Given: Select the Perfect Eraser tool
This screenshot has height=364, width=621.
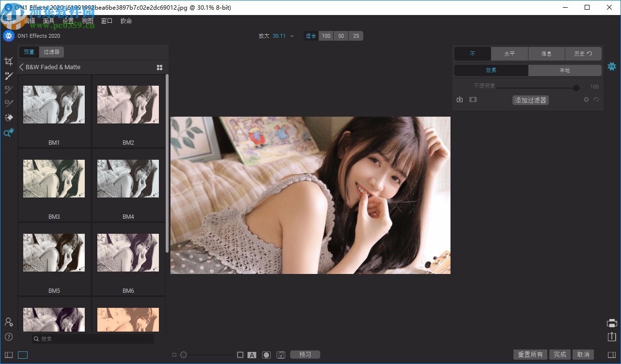Looking at the screenshot, I should [9, 118].
